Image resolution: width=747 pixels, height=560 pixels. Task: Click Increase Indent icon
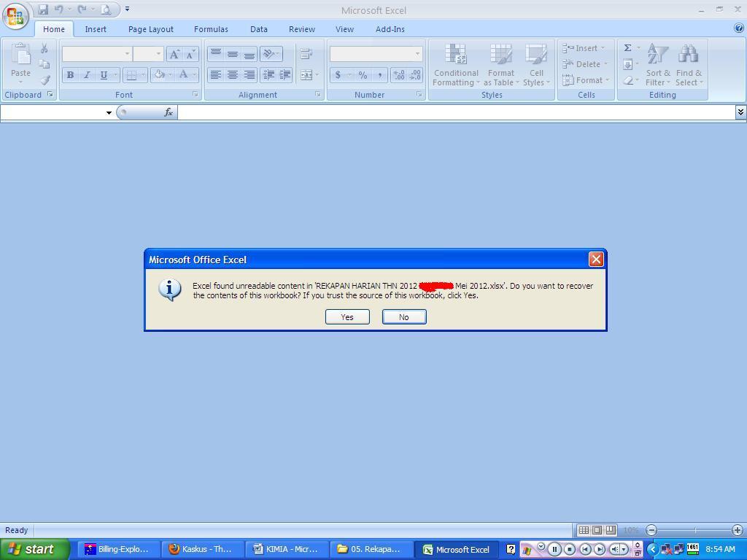pos(285,75)
